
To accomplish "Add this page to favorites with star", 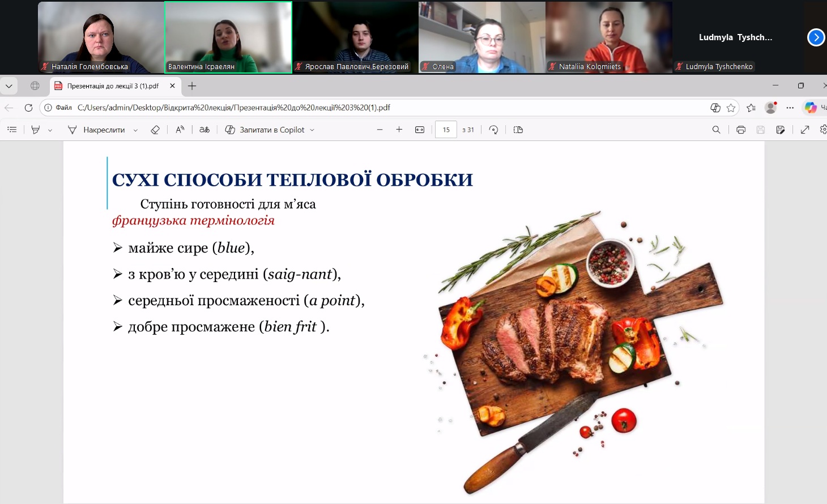I will pyautogui.click(x=731, y=108).
